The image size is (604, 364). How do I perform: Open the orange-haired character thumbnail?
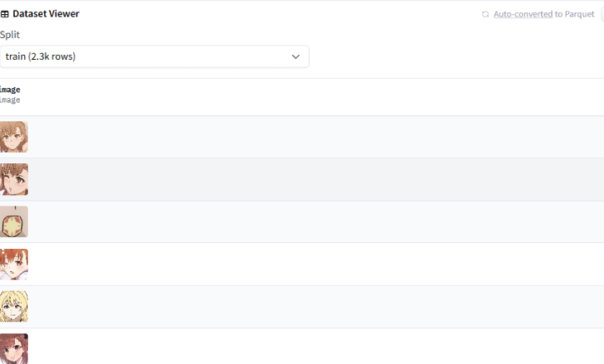coord(13,264)
